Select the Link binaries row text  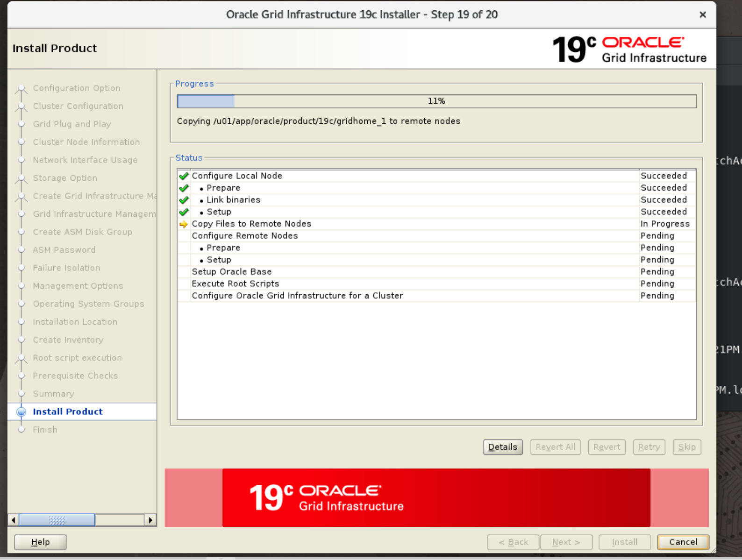click(x=234, y=200)
